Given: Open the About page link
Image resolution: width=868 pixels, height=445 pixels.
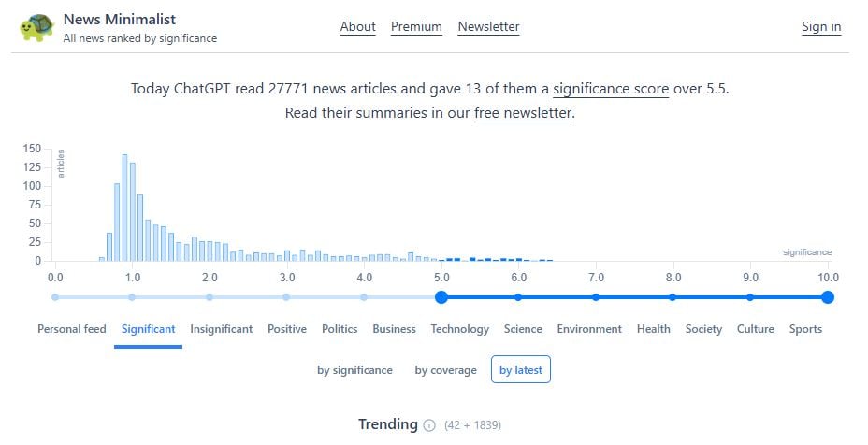Looking at the screenshot, I should 357,26.
